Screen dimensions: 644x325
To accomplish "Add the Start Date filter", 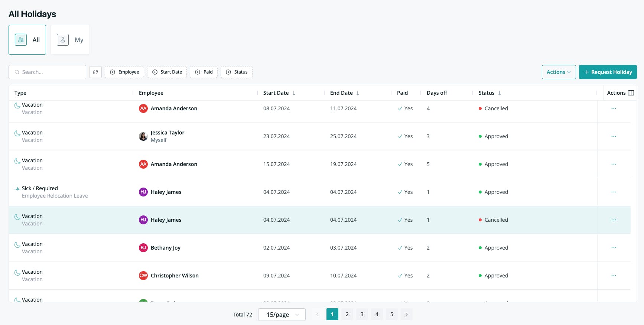I will pyautogui.click(x=167, y=72).
